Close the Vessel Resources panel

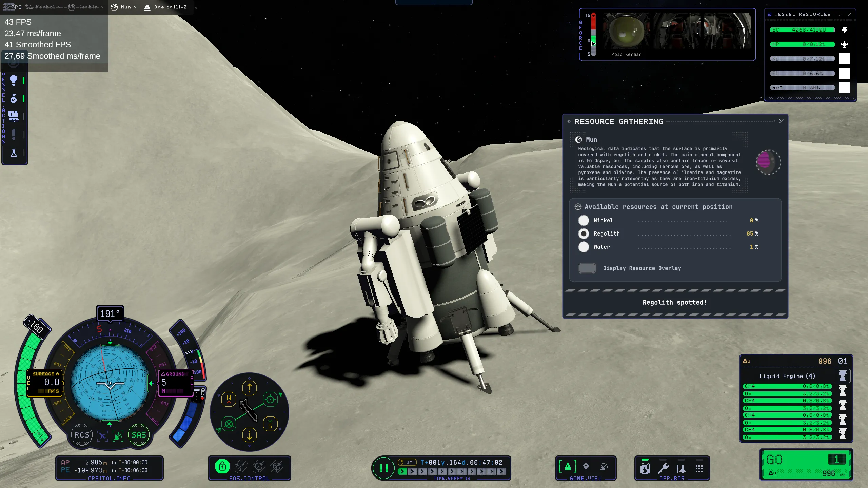pyautogui.click(x=849, y=15)
